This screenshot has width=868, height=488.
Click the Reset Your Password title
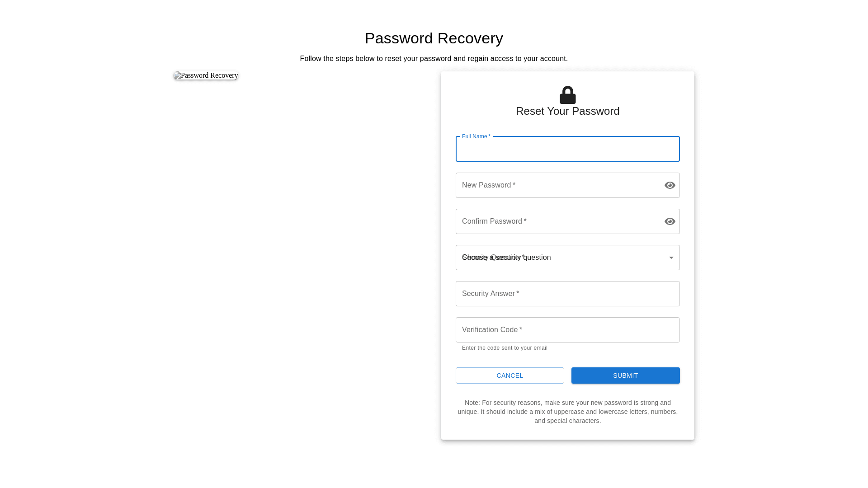pyautogui.click(x=567, y=111)
